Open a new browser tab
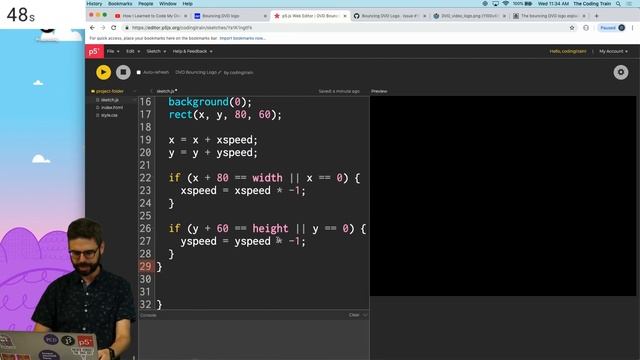This screenshot has height=360, width=640. coord(596,16)
